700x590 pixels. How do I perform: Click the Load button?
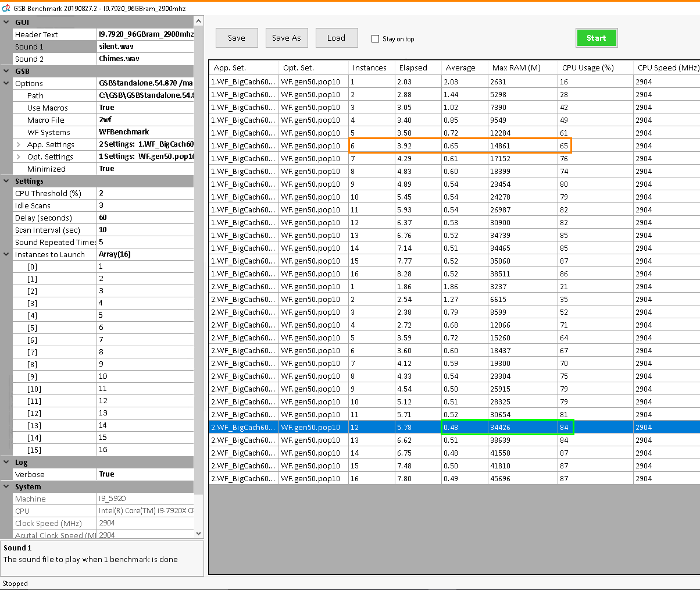pyautogui.click(x=336, y=38)
